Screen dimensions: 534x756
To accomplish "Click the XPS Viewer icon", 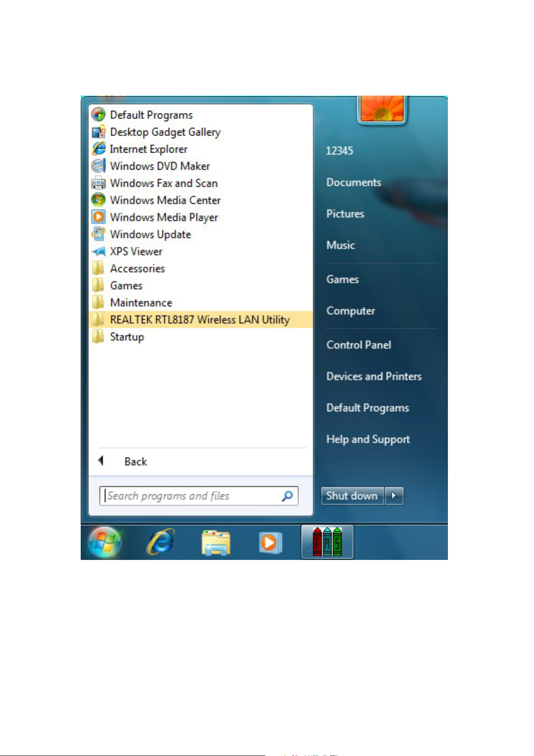I will 99,251.
